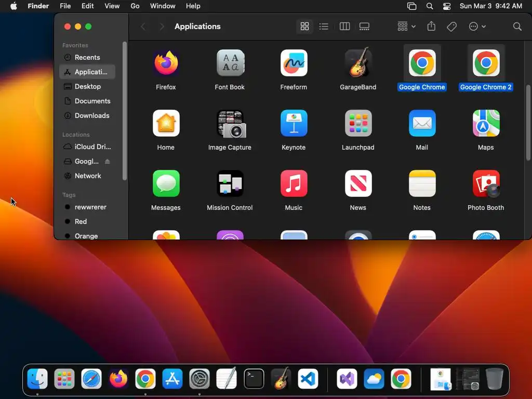Open the Go menu
This screenshot has width=532, height=399.
pyautogui.click(x=135, y=6)
